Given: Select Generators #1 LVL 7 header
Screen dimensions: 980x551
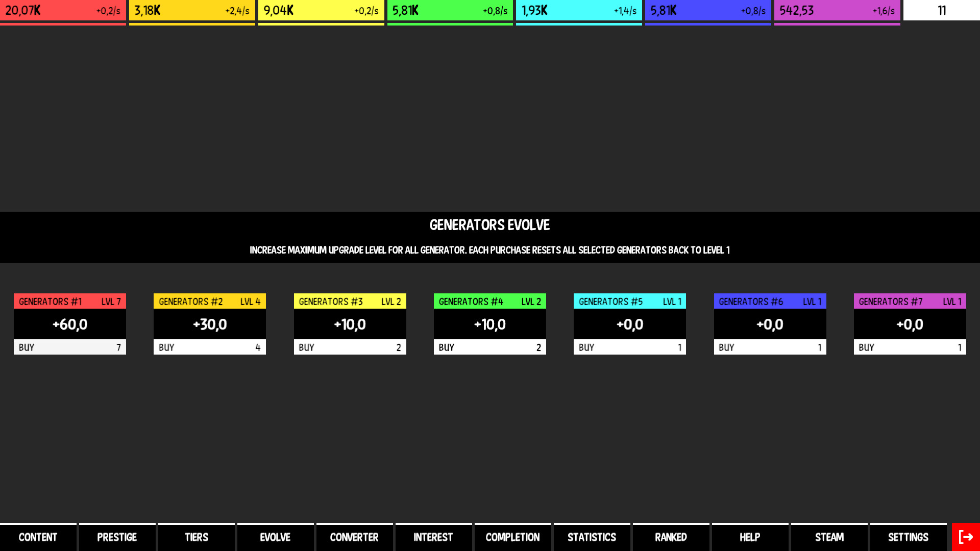Looking at the screenshot, I should pyautogui.click(x=70, y=301).
